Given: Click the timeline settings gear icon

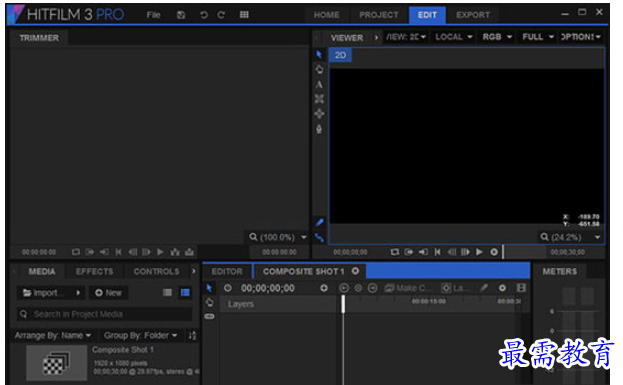Looking at the screenshot, I should (x=502, y=288).
